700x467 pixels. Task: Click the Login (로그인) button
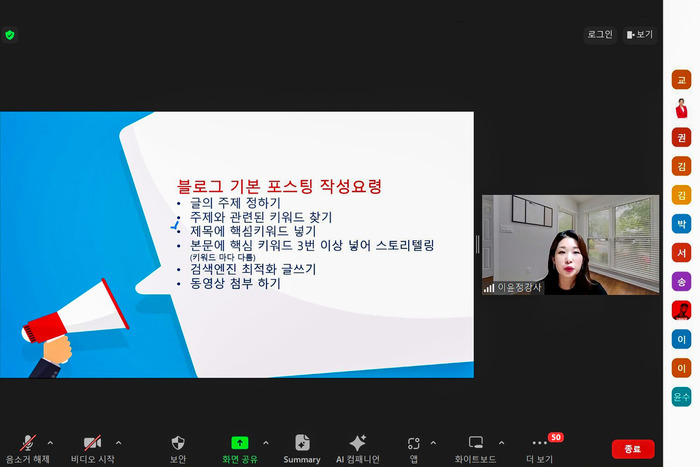600,34
